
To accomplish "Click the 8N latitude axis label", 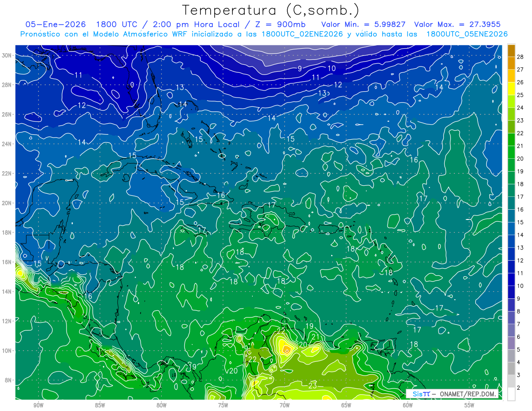I will click(x=8, y=380).
